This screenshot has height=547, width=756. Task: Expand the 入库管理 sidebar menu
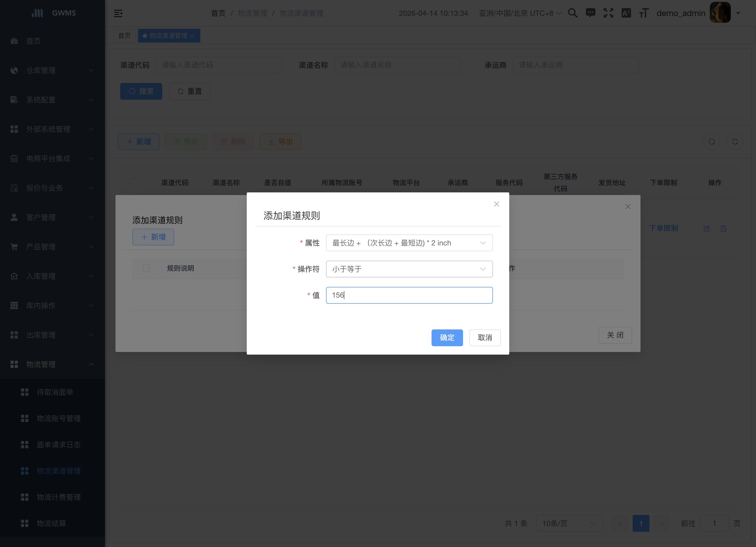pos(52,276)
